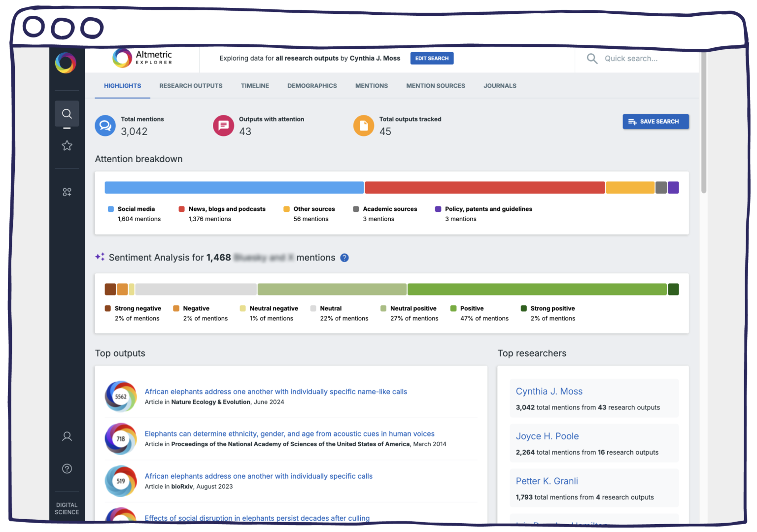Click the Altmetric rainbow logo in sidebar

click(x=66, y=63)
